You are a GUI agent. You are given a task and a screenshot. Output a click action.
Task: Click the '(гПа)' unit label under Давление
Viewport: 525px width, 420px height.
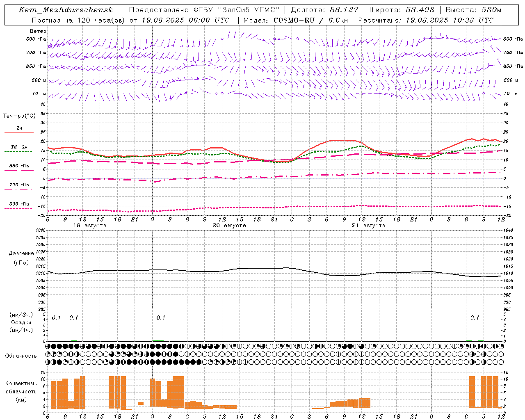coord(21,263)
